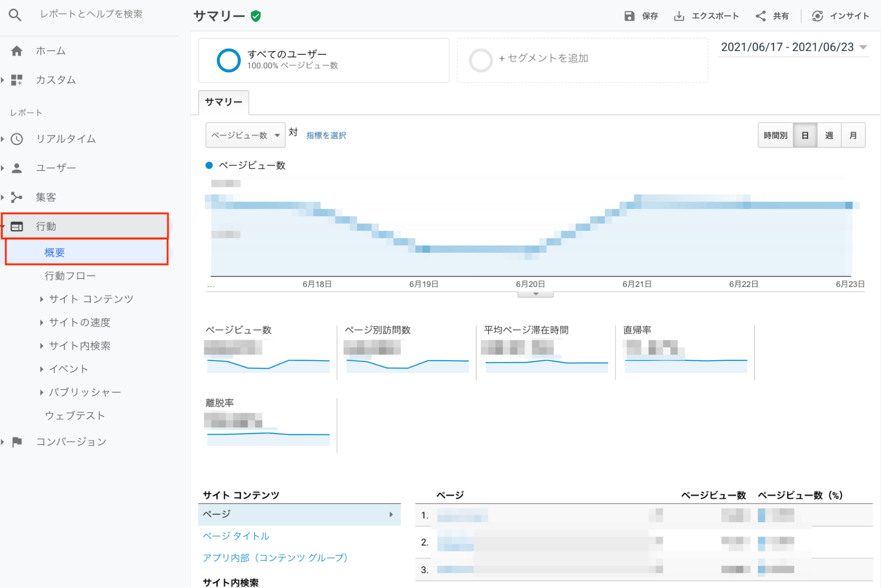The width and height of the screenshot is (881, 588).
Task: Expand the カスタム menu arrow
Action: coord(3,80)
